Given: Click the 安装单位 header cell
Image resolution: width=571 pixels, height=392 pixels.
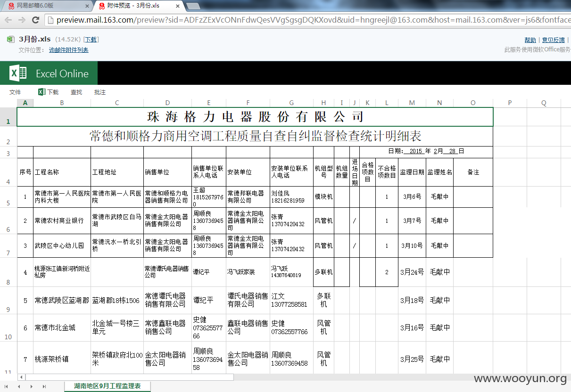Looking at the screenshot, I should (248, 172).
